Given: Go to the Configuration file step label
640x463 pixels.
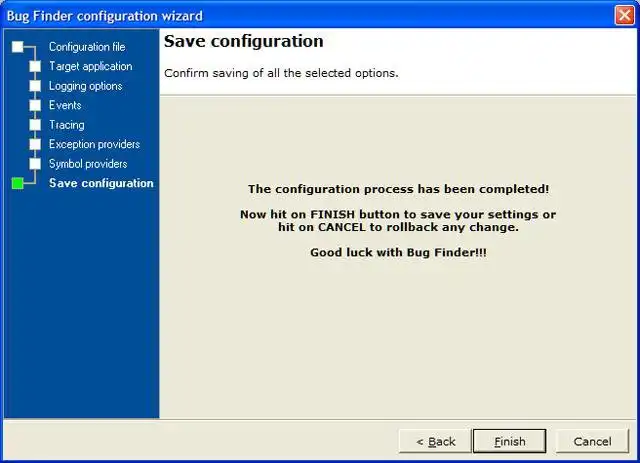Looking at the screenshot, I should pyautogui.click(x=87, y=47).
